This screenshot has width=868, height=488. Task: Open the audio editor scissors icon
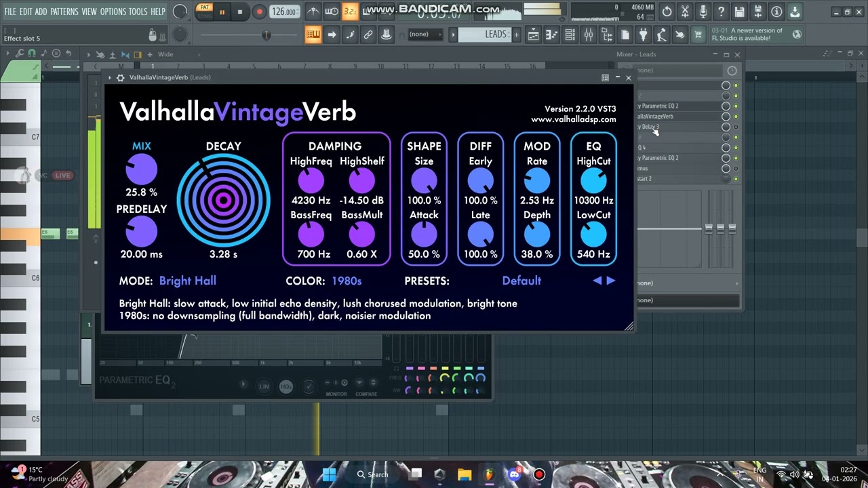(x=685, y=12)
